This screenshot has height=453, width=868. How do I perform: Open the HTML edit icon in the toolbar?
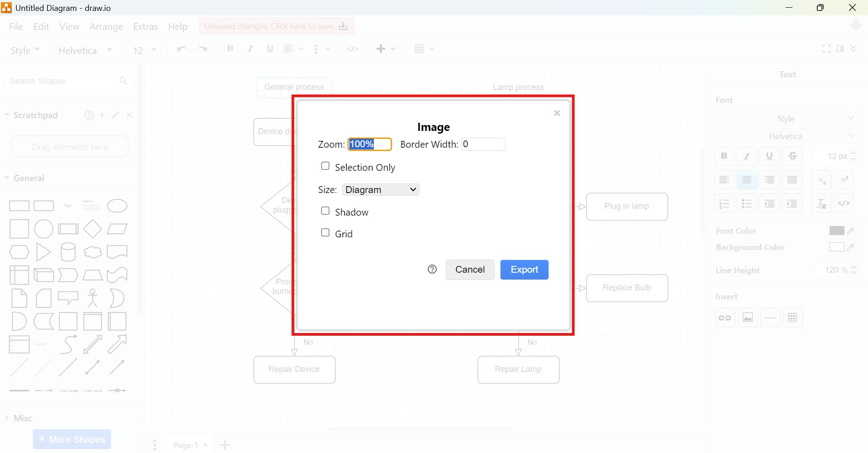point(353,49)
